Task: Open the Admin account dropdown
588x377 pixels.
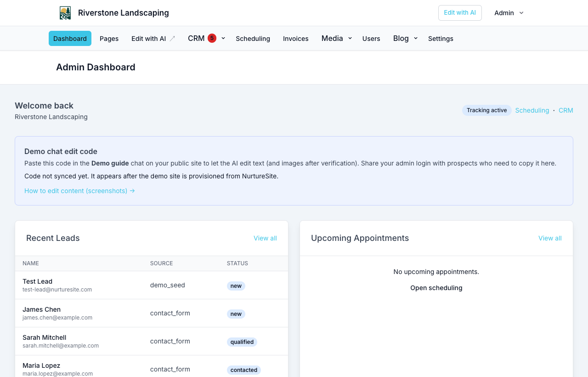Action: click(x=509, y=13)
